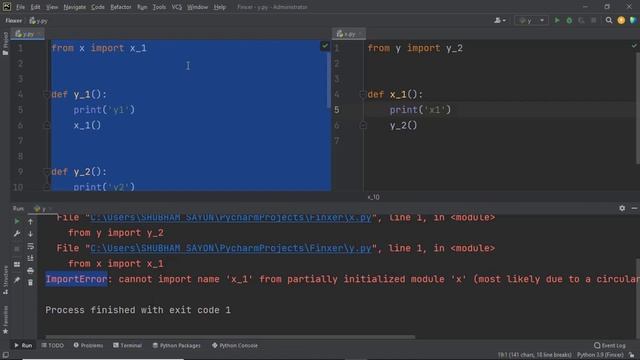Viewport: 640px width, 360px height.
Task: Click Python 3.9 interpreter in status bar
Action: coord(600,355)
